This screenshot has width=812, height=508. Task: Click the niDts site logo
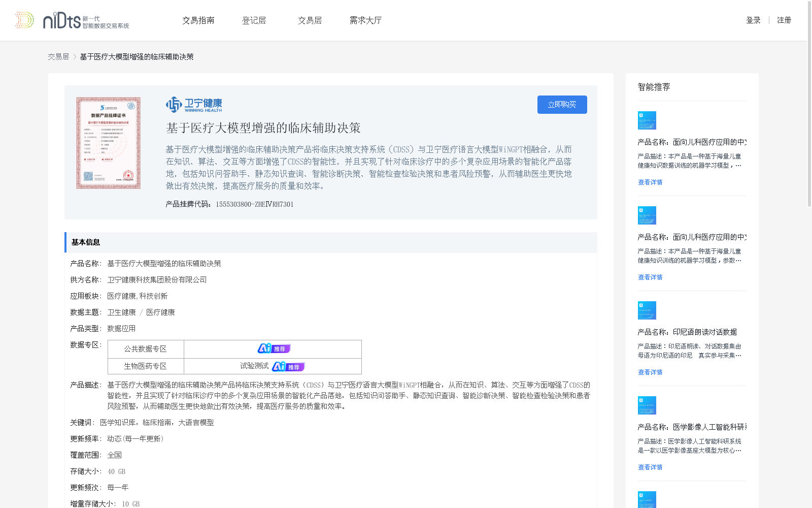coord(72,20)
